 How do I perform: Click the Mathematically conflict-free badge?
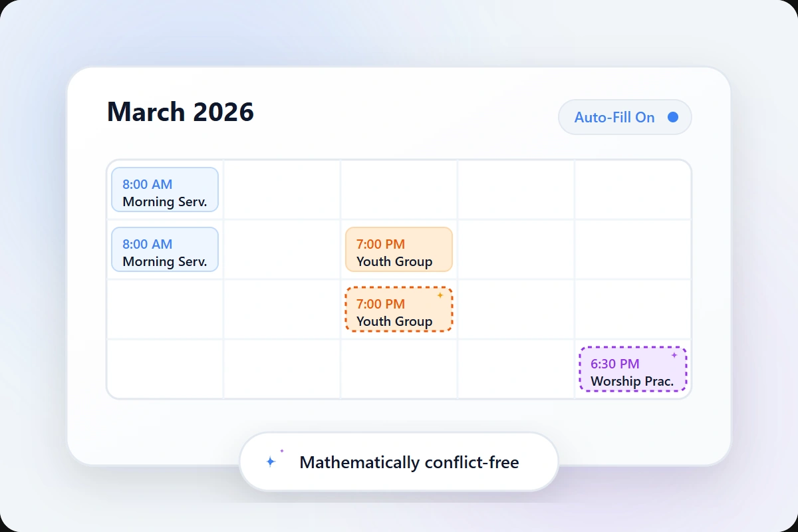tap(399, 462)
